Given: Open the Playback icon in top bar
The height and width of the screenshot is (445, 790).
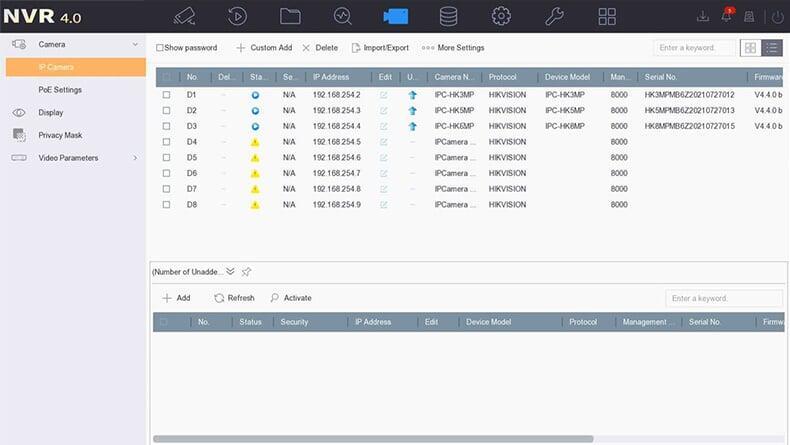Looking at the screenshot, I should (x=238, y=16).
